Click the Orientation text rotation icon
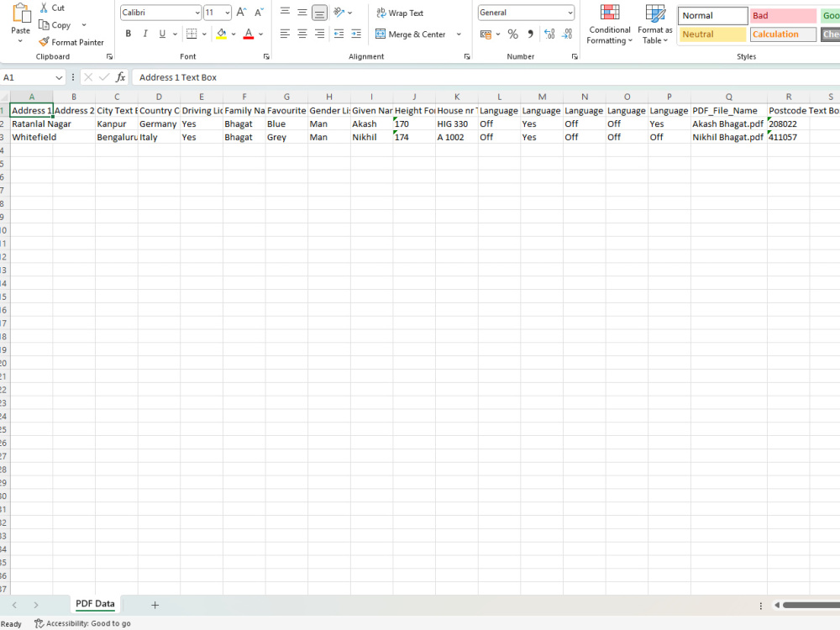Image resolution: width=840 pixels, height=630 pixels. [339, 12]
